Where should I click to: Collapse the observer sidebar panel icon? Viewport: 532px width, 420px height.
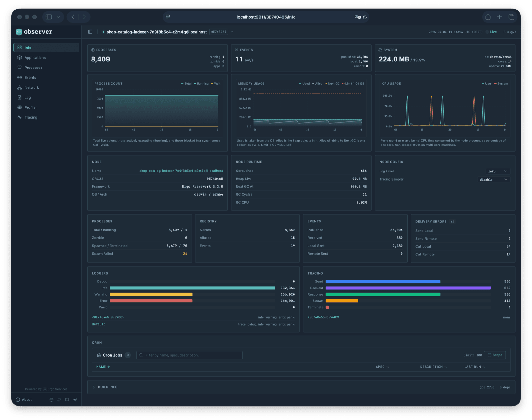pyautogui.click(x=90, y=32)
